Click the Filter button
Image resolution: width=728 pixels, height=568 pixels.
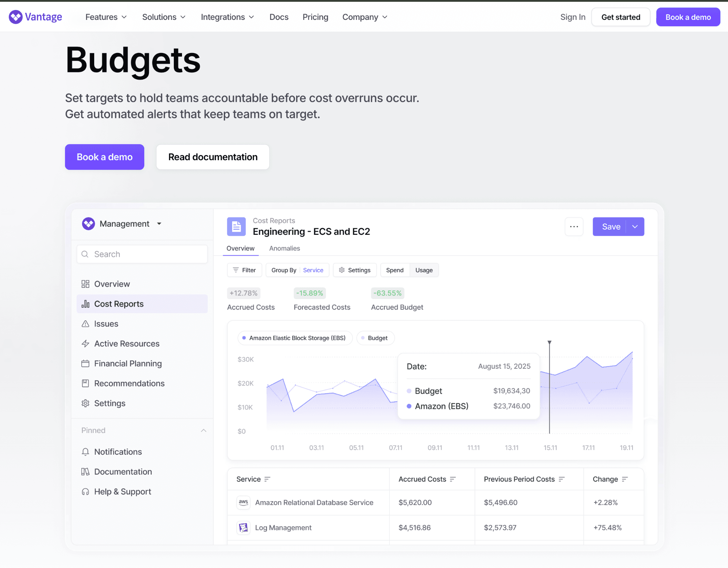coord(245,270)
